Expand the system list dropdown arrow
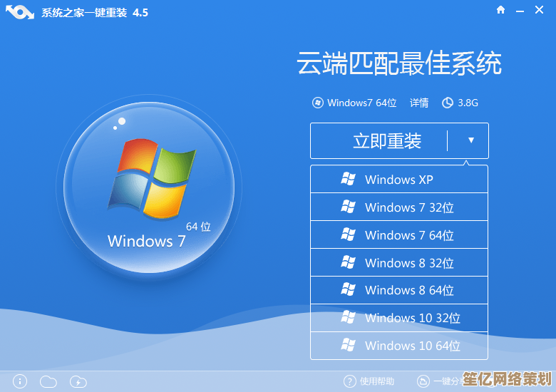The width and height of the screenshot is (556, 392). (470, 140)
